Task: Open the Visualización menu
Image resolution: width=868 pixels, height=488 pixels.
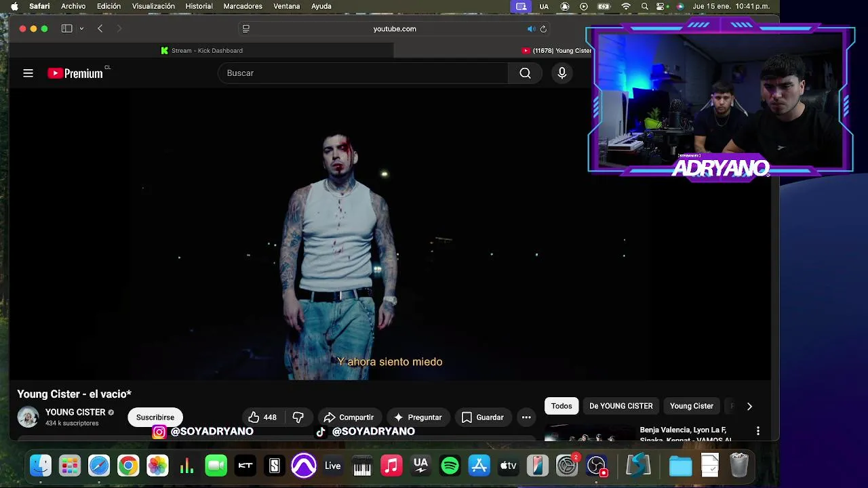Action: [153, 6]
